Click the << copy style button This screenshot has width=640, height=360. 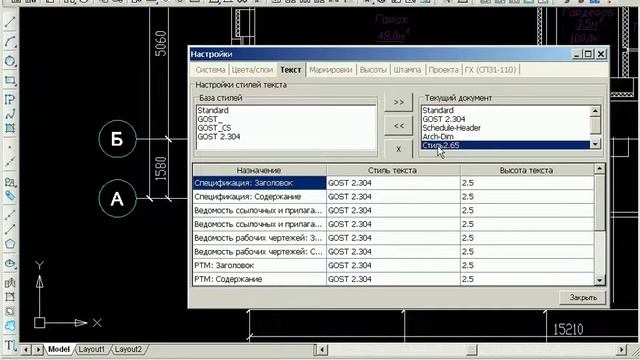click(x=399, y=126)
